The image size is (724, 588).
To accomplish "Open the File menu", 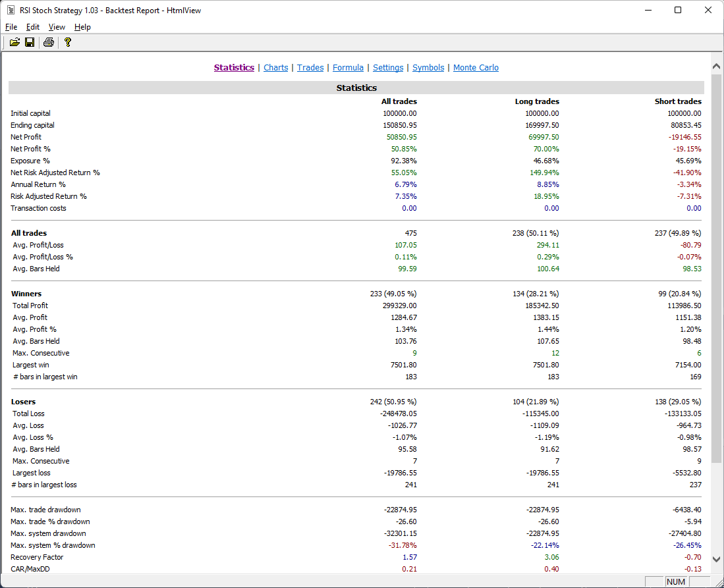I will coord(11,27).
